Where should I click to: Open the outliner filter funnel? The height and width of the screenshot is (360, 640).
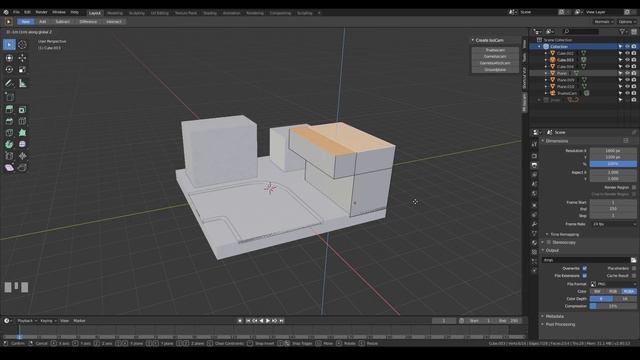coord(623,31)
